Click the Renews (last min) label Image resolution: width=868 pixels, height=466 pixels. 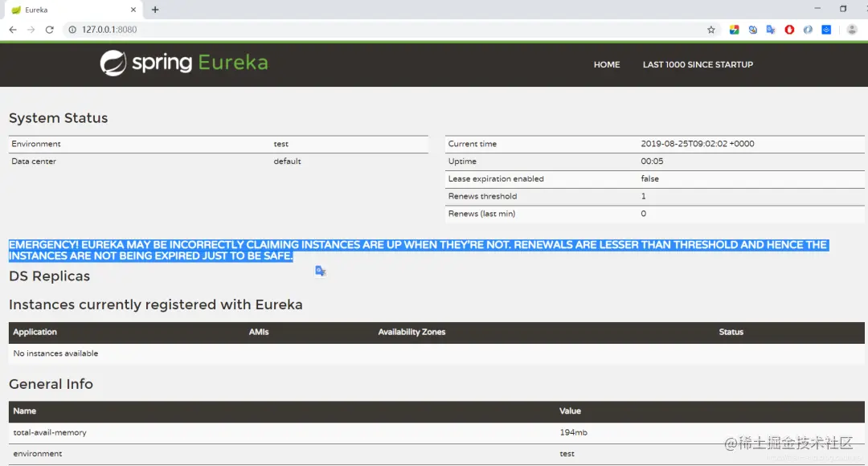(x=481, y=214)
